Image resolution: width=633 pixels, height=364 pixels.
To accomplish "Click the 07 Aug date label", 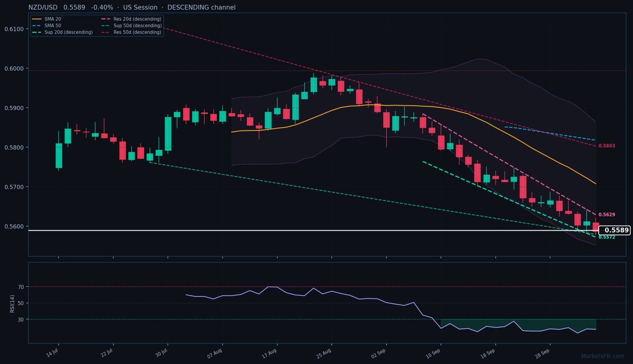I will coord(215,353).
